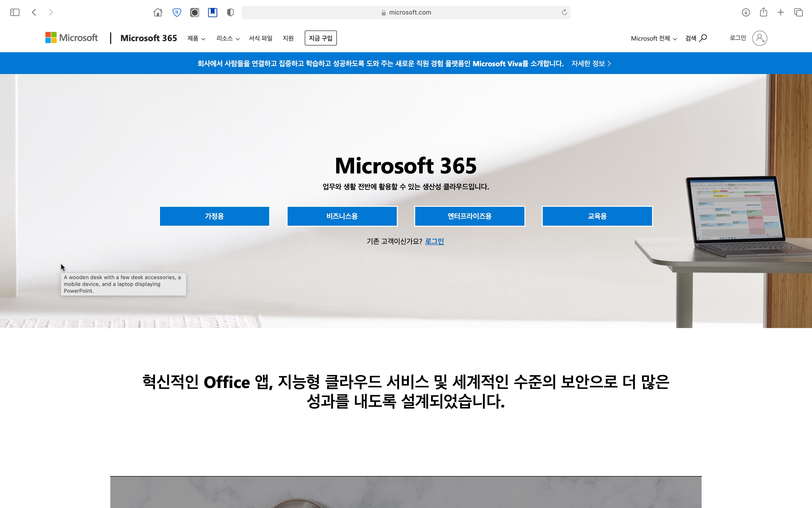The width and height of the screenshot is (812, 508).
Task: Open the 지원 menu item
Action: (x=288, y=38)
